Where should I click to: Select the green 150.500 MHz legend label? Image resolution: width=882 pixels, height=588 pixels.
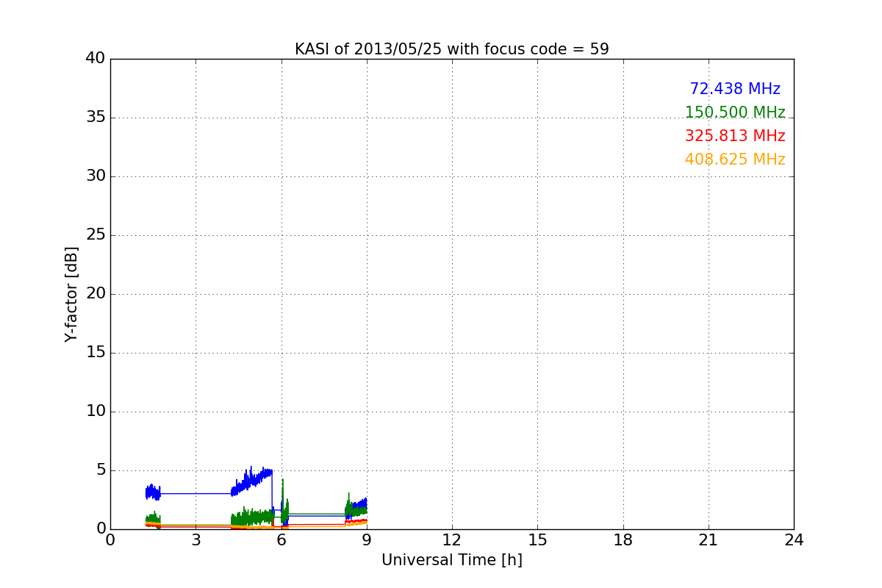point(735,112)
